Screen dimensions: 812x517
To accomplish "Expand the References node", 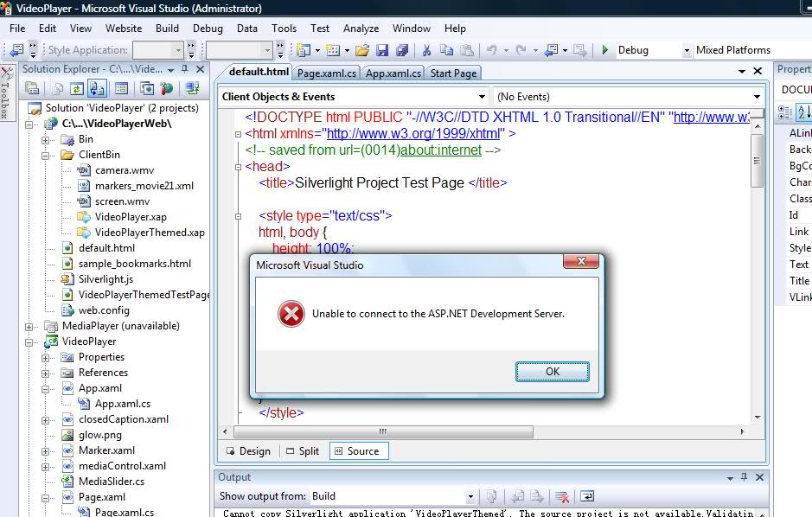I will 45,373.
